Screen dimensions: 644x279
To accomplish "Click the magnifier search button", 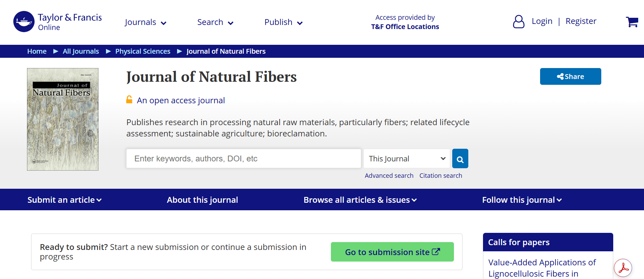I will point(460,159).
